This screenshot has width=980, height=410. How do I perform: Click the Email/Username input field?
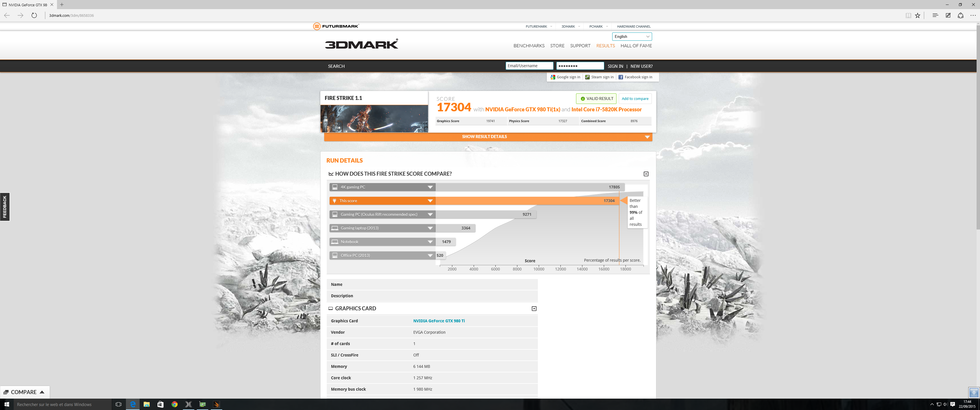529,66
